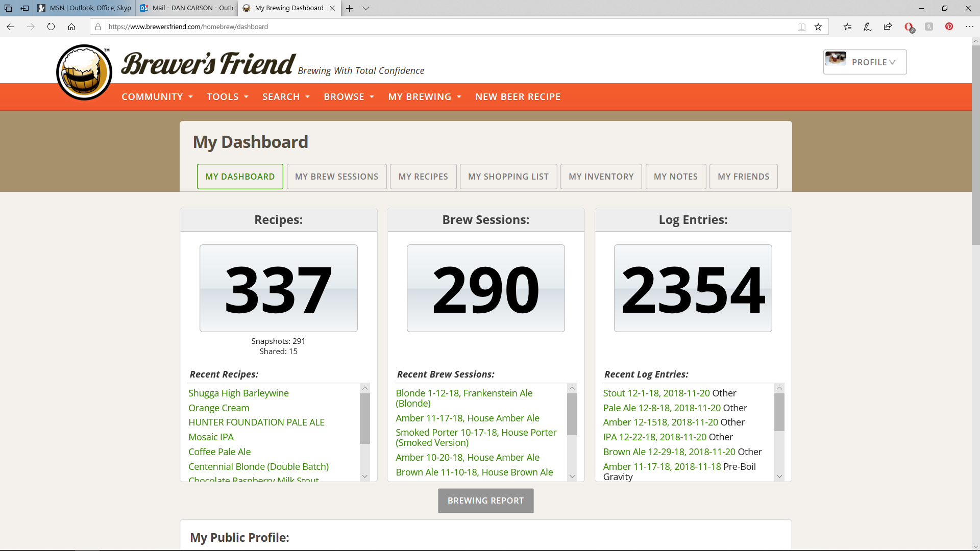
Task: Expand the PROFILE dropdown
Action: click(x=865, y=62)
